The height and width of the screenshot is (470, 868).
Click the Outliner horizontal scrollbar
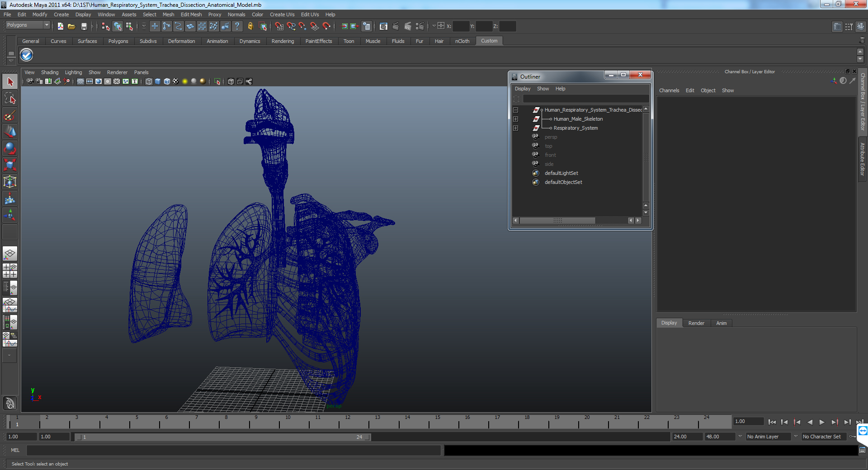pyautogui.click(x=557, y=221)
